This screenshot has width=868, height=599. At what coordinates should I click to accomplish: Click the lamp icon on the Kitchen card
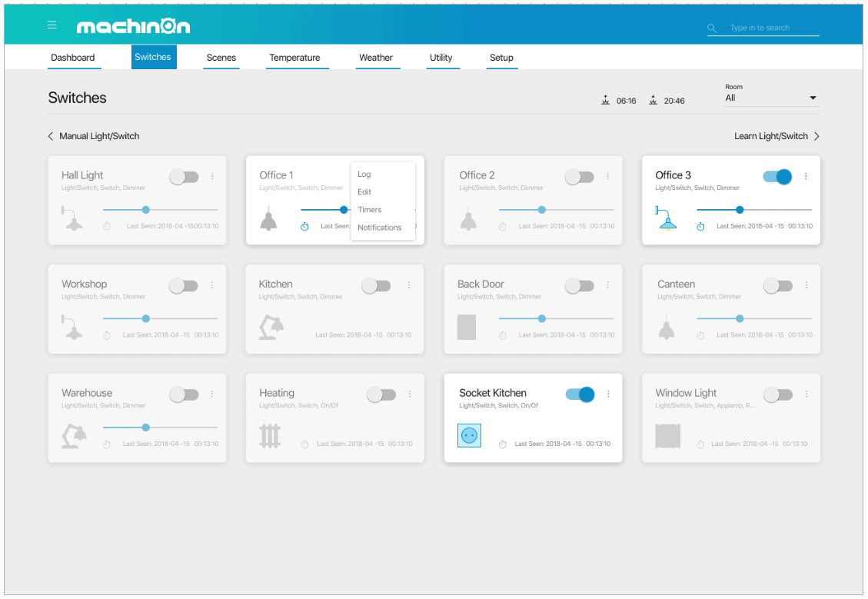click(x=271, y=327)
